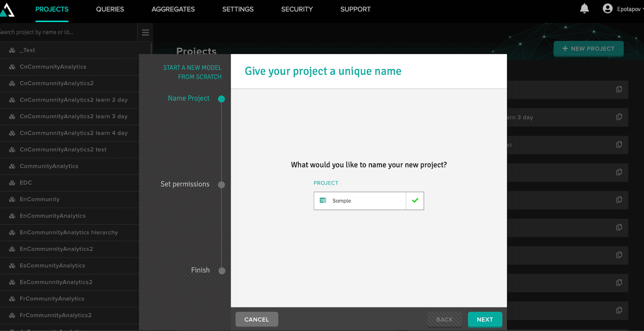Click the user account avatar icon
Image resolution: width=644 pixels, height=331 pixels.
tap(607, 8)
